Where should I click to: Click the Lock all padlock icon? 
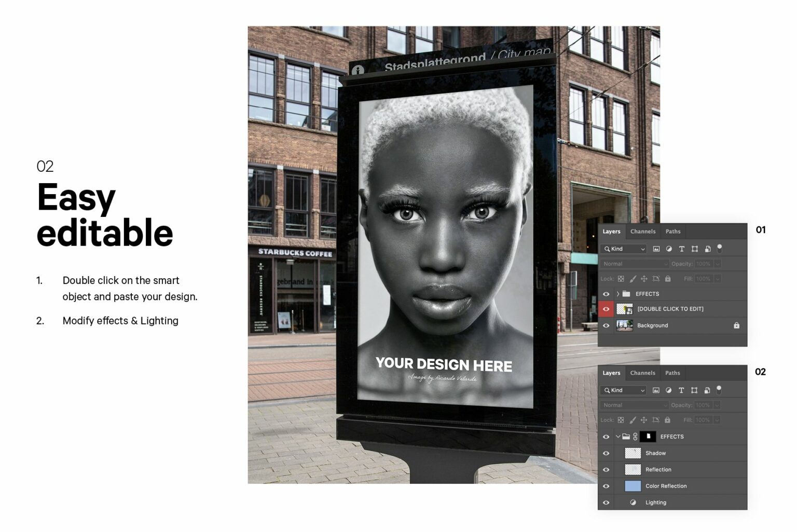(667, 279)
